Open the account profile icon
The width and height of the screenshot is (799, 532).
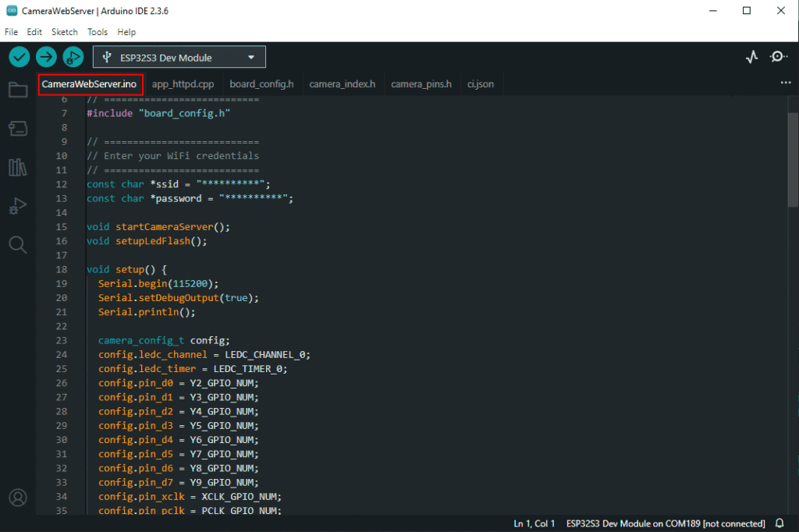click(18, 498)
